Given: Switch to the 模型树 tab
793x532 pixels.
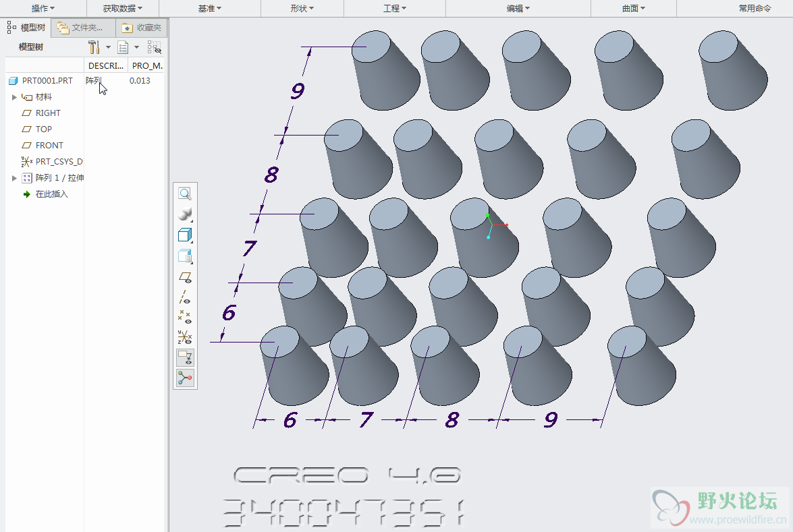Looking at the screenshot, I should [27, 27].
